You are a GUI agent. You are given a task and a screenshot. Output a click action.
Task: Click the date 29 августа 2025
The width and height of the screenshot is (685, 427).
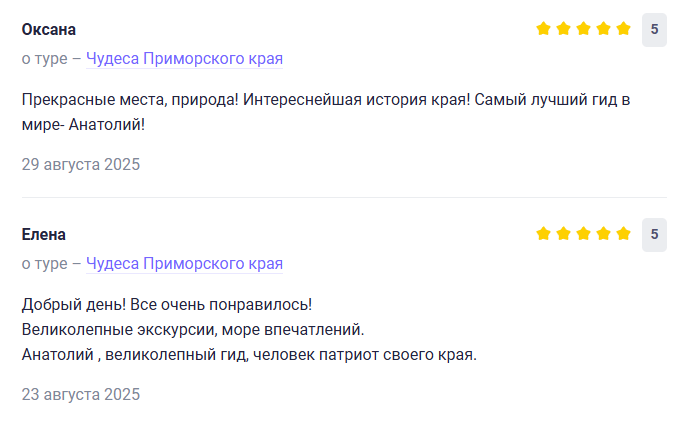click(x=81, y=164)
